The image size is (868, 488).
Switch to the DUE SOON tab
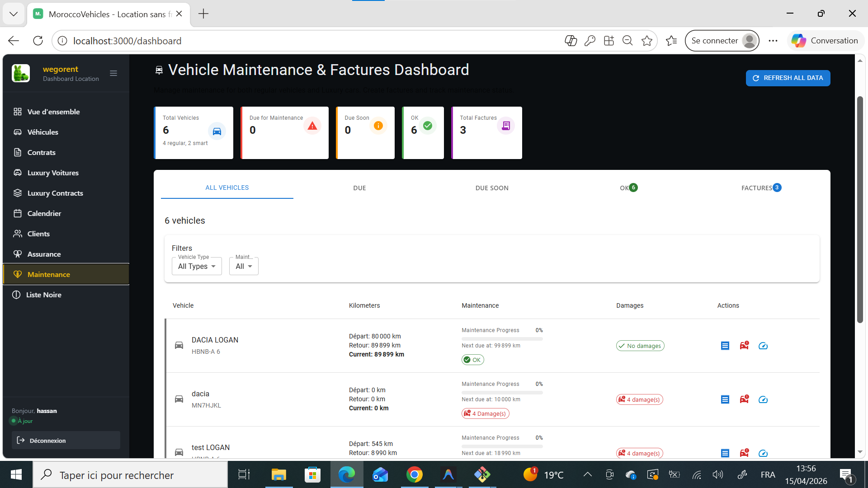tap(492, 188)
